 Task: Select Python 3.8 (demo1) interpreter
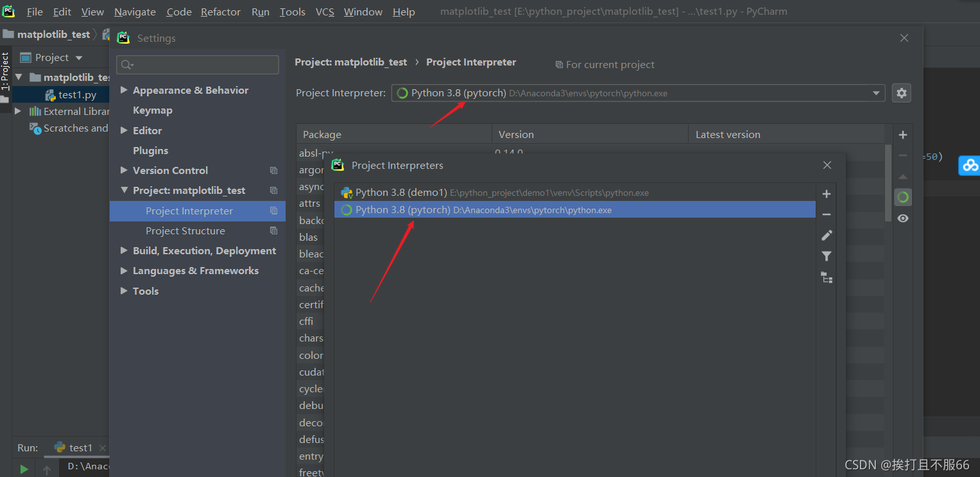[575, 193]
